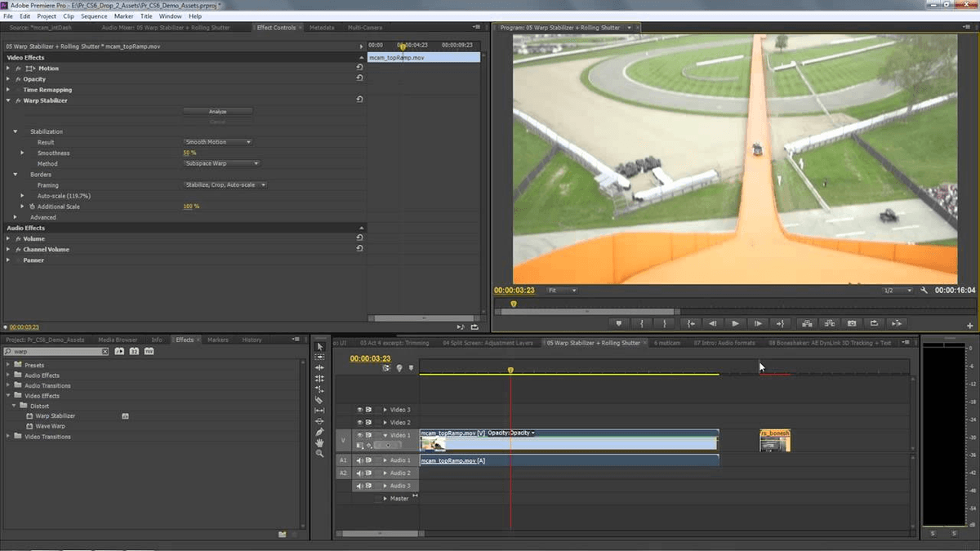Open the Sequence menu

pyautogui.click(x=94, y=16)
